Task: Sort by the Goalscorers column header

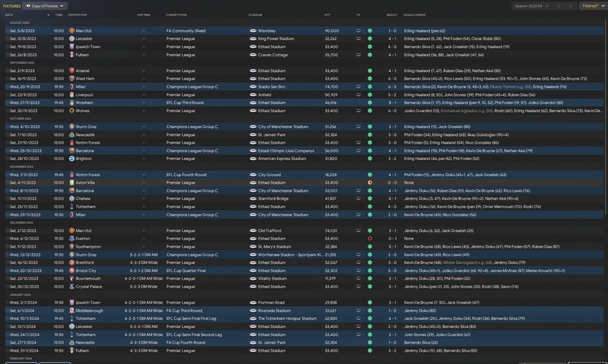Action: [x=414, y=15]
